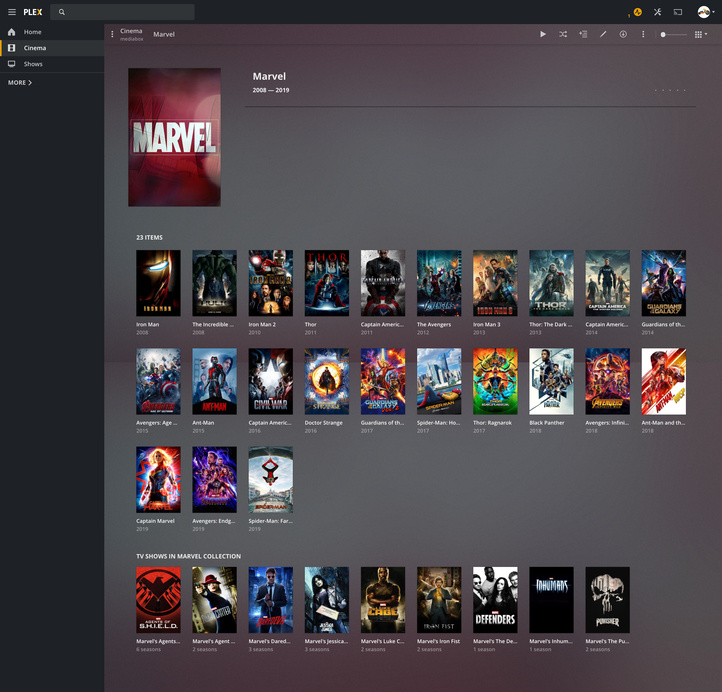Play the Marvel collection
This screenshot has width=722, height=692.
[543, 34]
